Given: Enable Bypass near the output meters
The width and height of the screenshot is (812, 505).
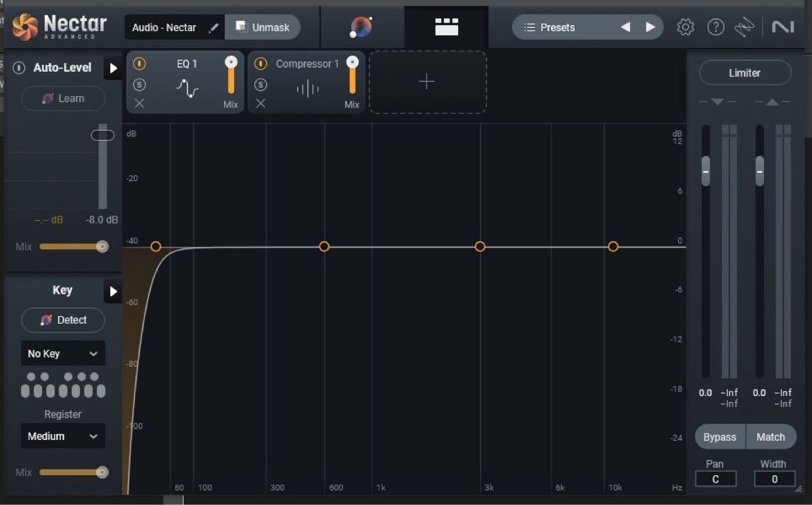Looking at the screenshot, I should pos(719,437).
